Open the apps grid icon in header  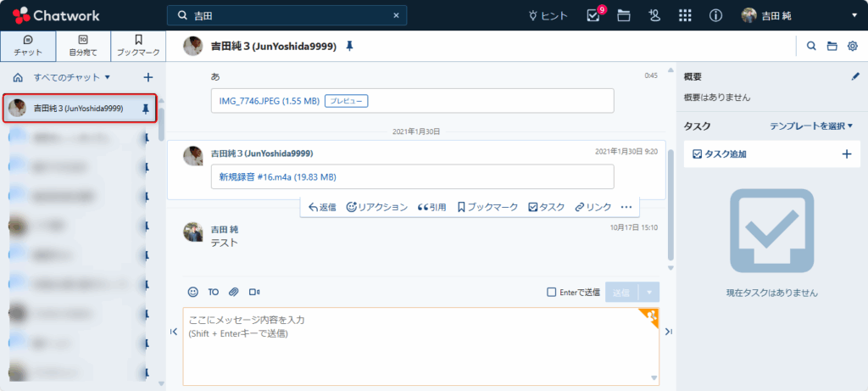(x=686, y=15)
